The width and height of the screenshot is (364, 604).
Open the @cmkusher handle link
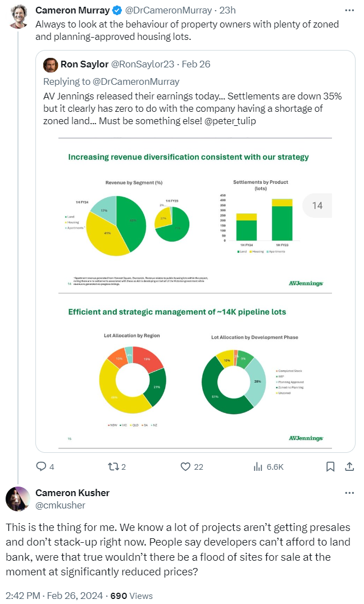pos(60,505)
